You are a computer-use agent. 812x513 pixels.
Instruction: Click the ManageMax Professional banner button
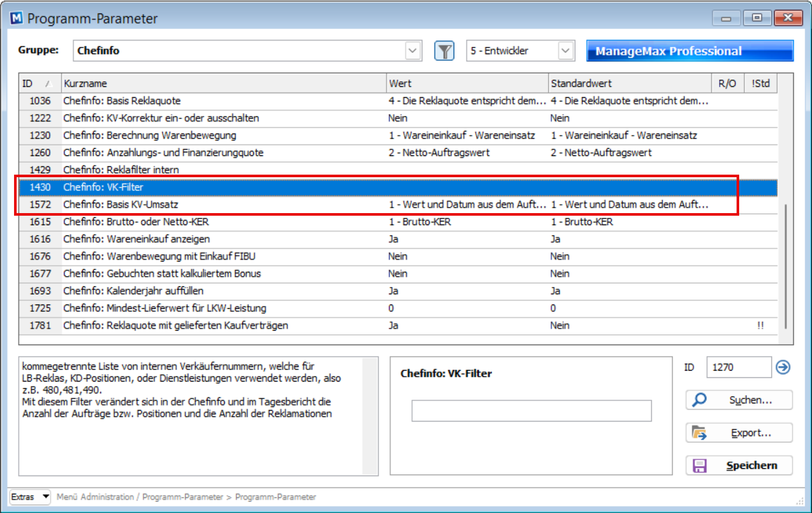tap(690, 51)
